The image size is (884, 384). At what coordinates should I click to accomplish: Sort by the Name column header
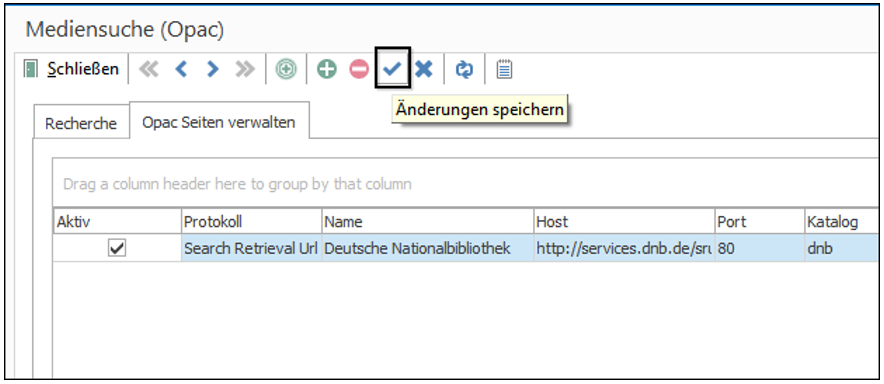pos(428,222)
